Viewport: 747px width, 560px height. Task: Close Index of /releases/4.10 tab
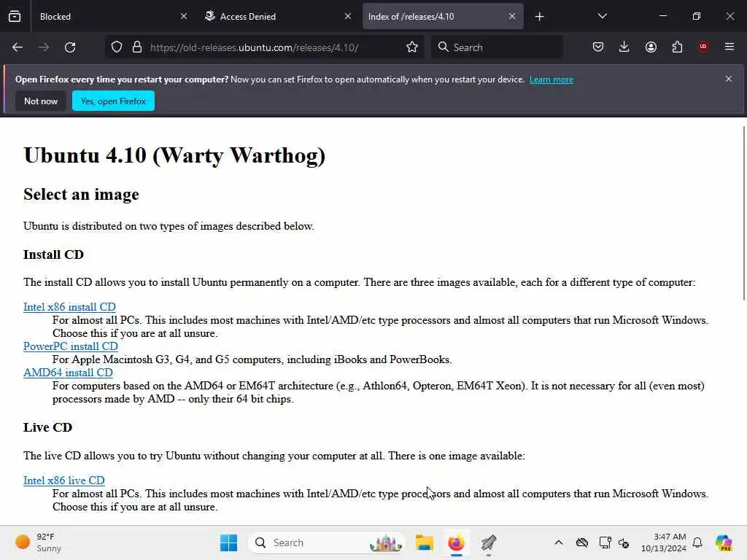tap(512, 16)
